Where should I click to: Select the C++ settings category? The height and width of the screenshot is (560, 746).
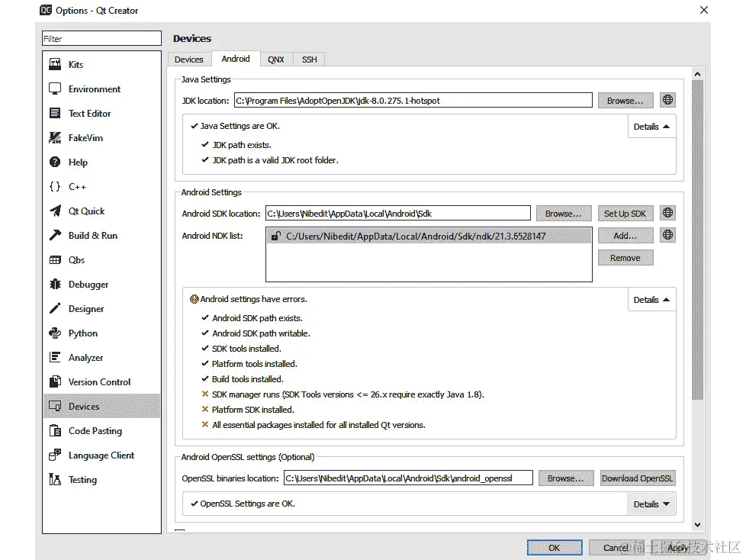[x=101, y=186]
